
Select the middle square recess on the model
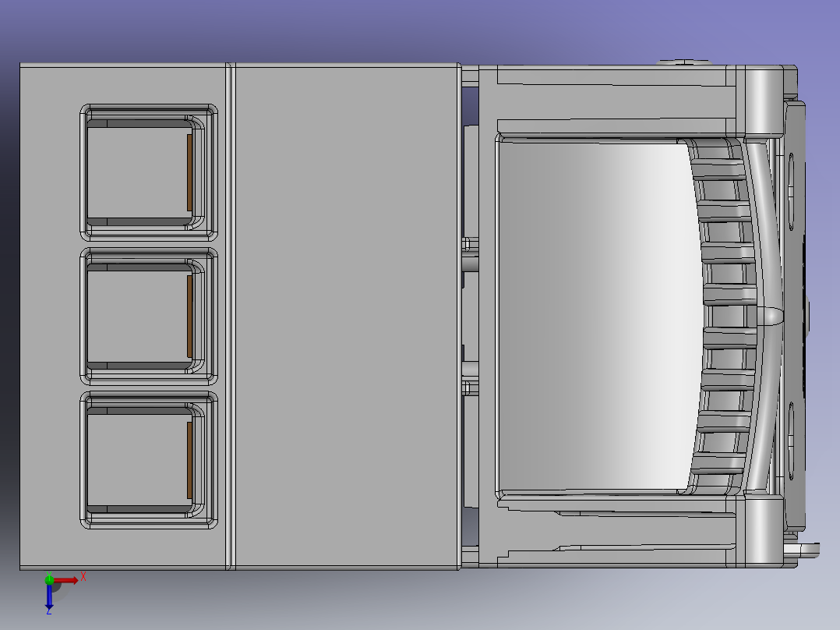(148, 317)
